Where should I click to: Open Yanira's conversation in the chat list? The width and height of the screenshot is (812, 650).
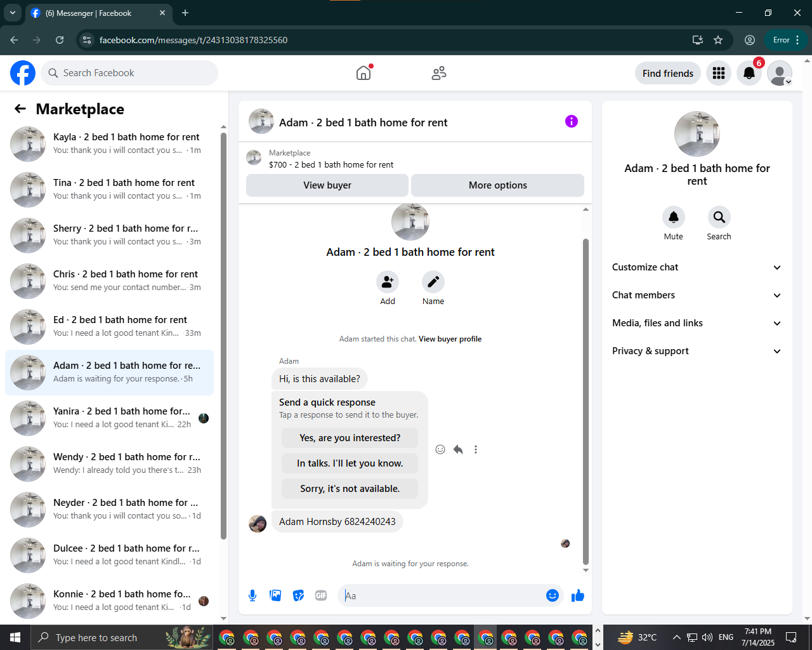(x=109, y=418)
